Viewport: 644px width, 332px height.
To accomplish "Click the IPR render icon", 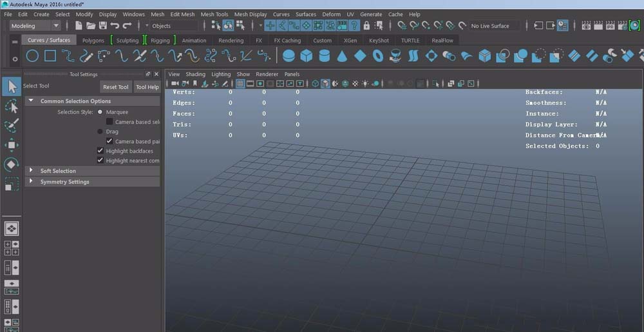I will point(611,26).
